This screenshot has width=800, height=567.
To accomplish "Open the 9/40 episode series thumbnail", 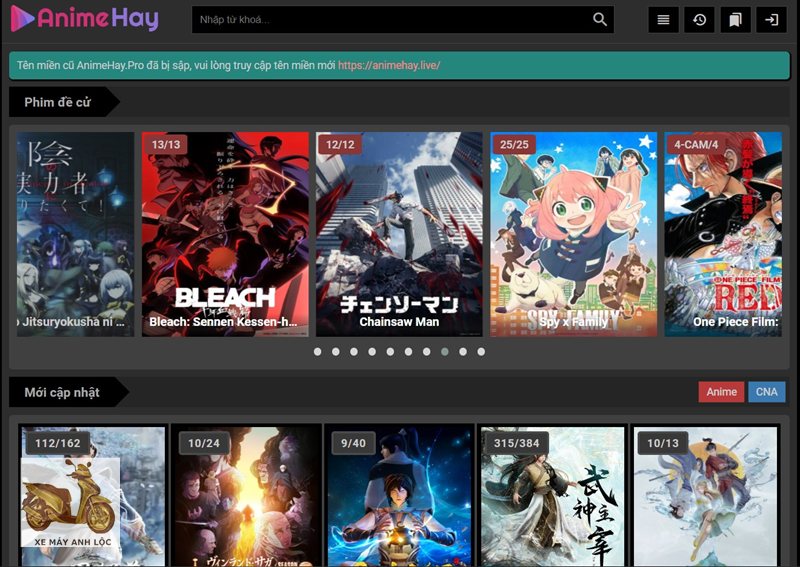I will pyautogui.click(x=399, y=495).
